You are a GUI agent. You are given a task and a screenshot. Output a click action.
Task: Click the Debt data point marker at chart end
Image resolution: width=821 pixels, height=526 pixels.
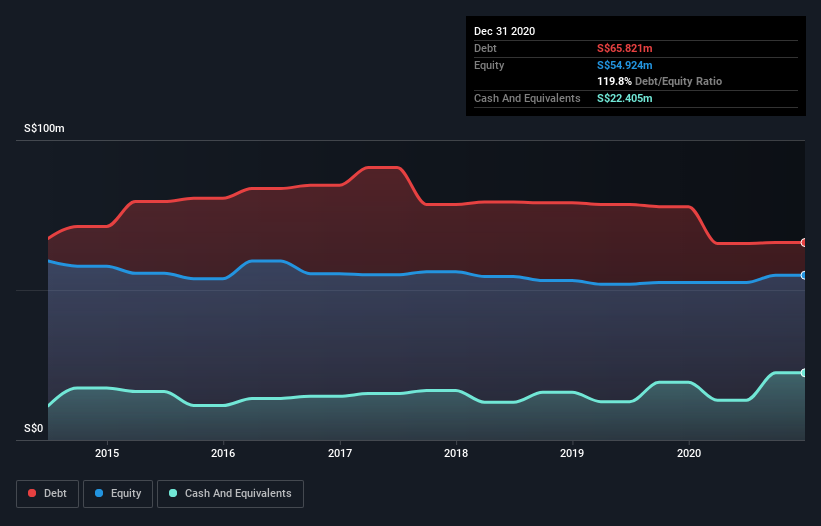(803, 243)
